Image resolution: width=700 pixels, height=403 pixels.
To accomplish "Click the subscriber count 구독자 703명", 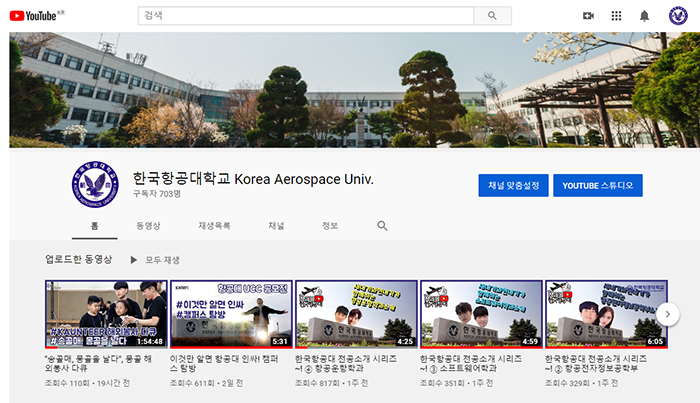I will [x=157, y=194].
